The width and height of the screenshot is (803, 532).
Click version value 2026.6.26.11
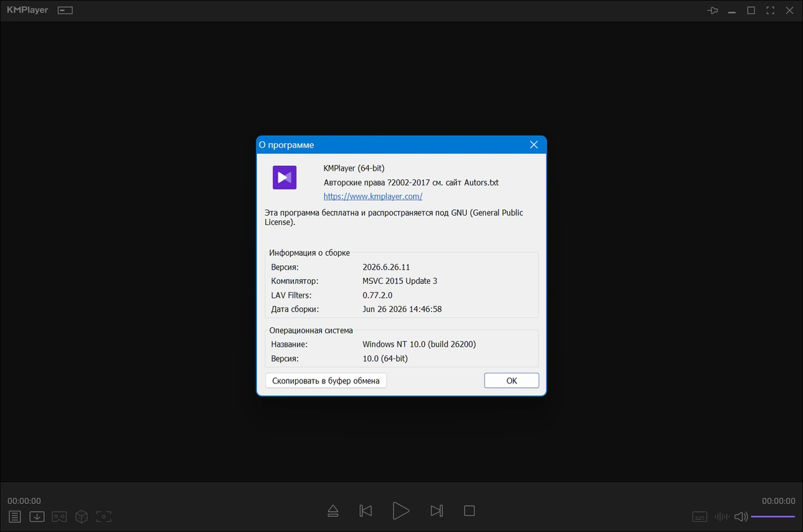click(386, 267)
